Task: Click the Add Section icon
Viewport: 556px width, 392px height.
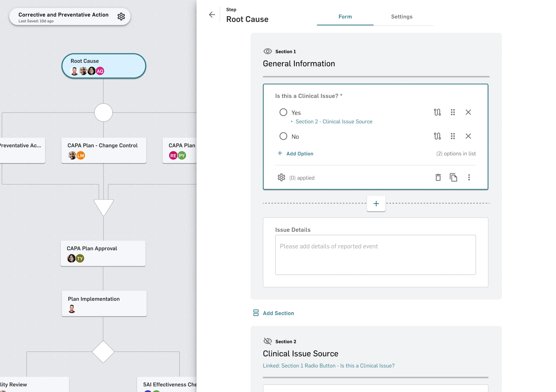Action: 256,313
